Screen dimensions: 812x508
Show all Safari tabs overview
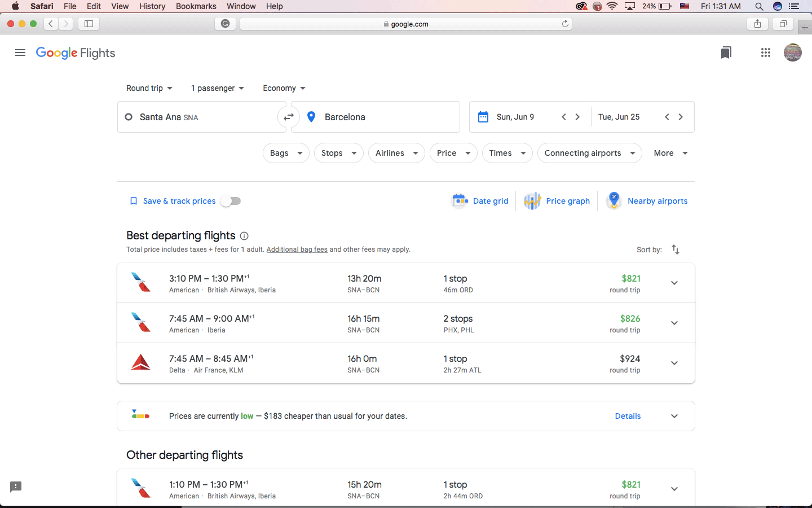(x=783, y=24)
